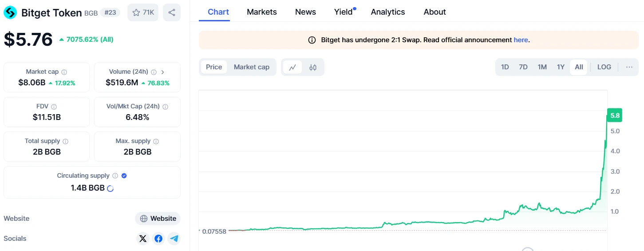Click the $11.51B FDV value
This screenshot has width=644, height=251.
point(47,117)
